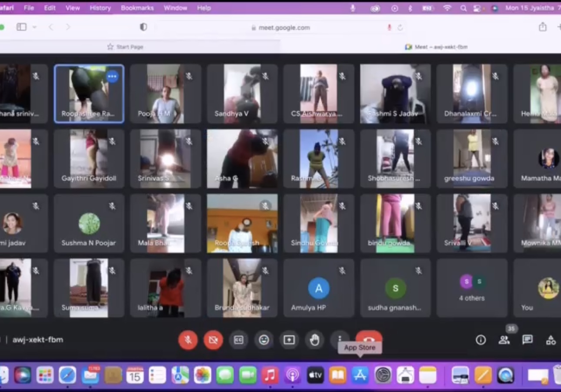
Task: Open Calendar from the Dock
Action: pyautogui.click(x=135, y=375)
